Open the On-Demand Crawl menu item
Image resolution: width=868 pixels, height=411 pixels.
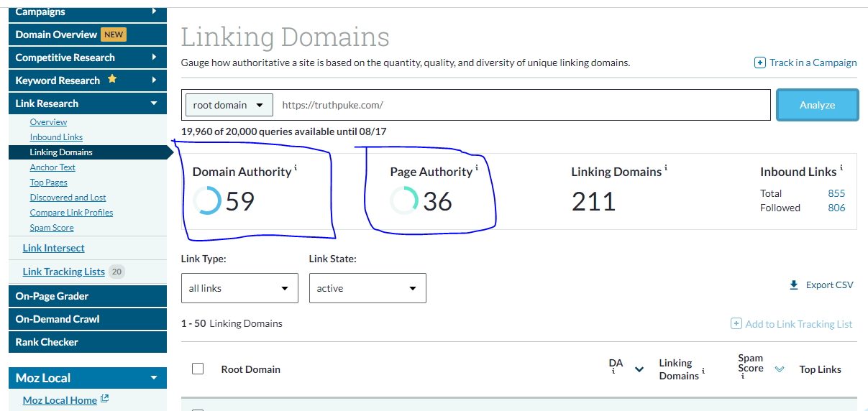tap(88, 319)
